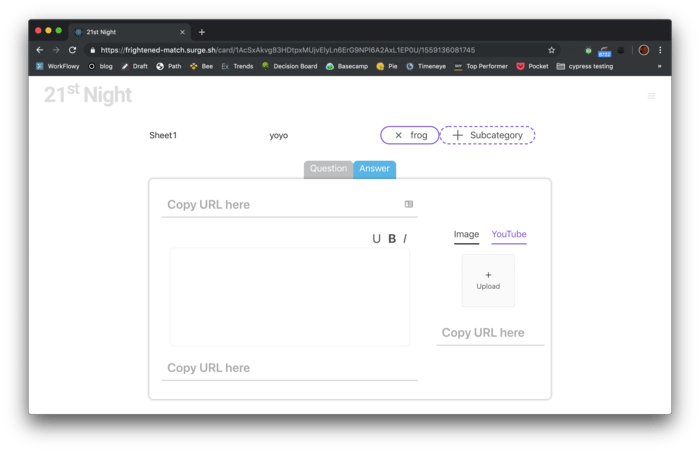Click inside the large text editor area
700x452 pixels.
tap(289, 296)
